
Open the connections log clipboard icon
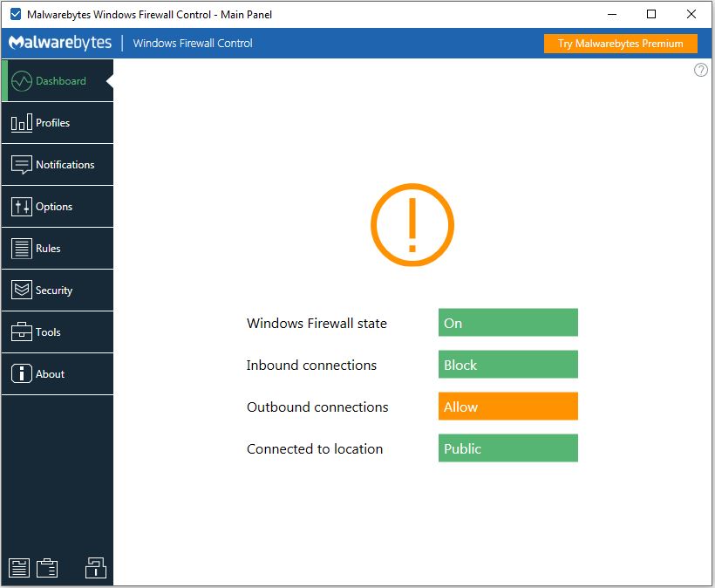pyautogui.click(x=47, y=568)
